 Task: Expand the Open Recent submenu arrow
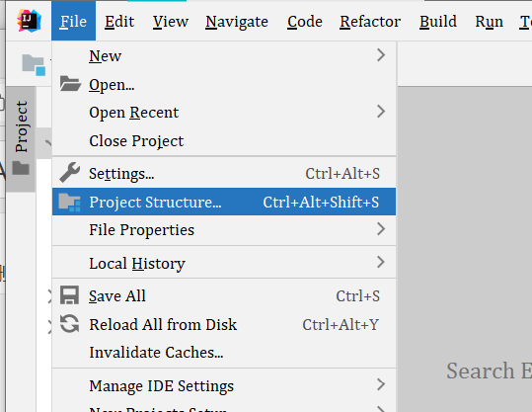[x=381, y=112]
